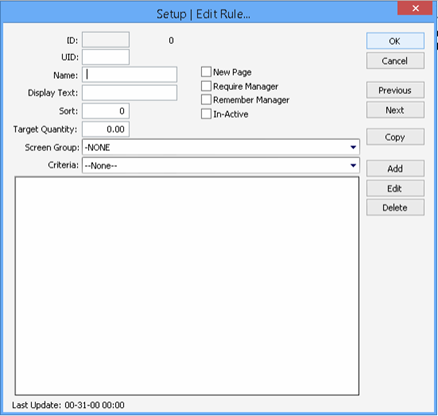Enable the Require Manager option
Image resolution: width=438 pixels, height=416 pixels.
point(206,86)
